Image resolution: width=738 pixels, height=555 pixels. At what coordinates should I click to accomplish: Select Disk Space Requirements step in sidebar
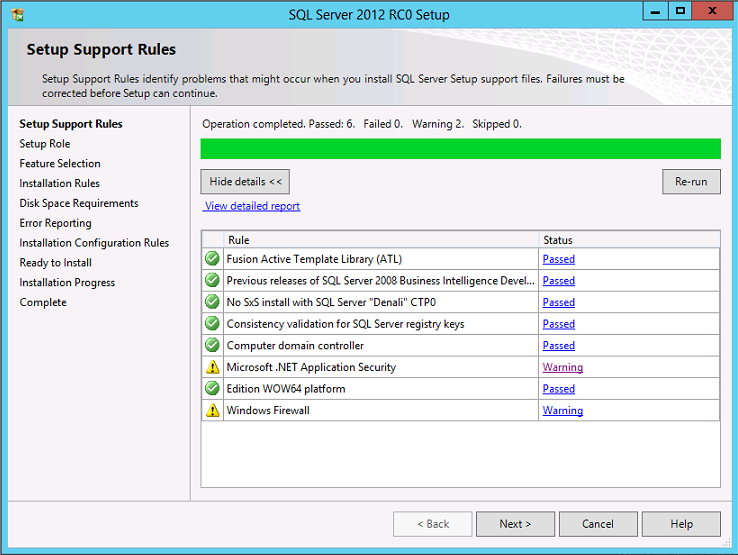point(79,203)
